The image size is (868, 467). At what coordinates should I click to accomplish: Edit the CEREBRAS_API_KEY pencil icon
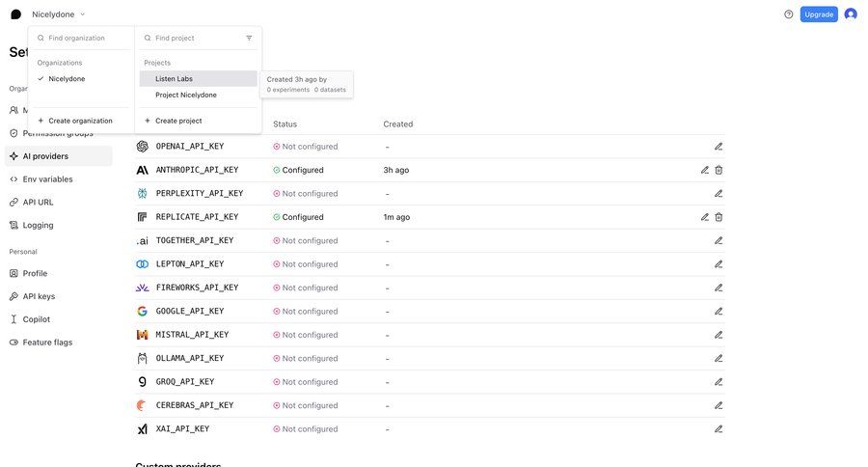click(719, 405)
